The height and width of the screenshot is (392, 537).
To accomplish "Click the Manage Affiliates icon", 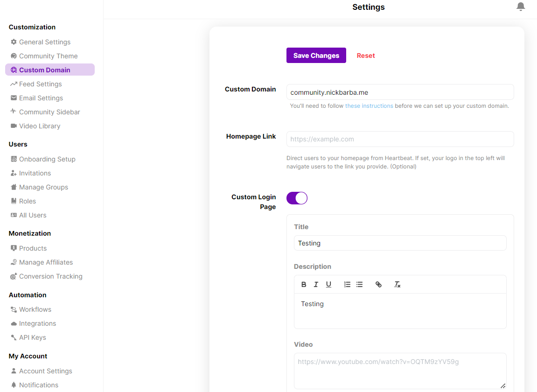I will pyautogui.click(x=14, y=262).
